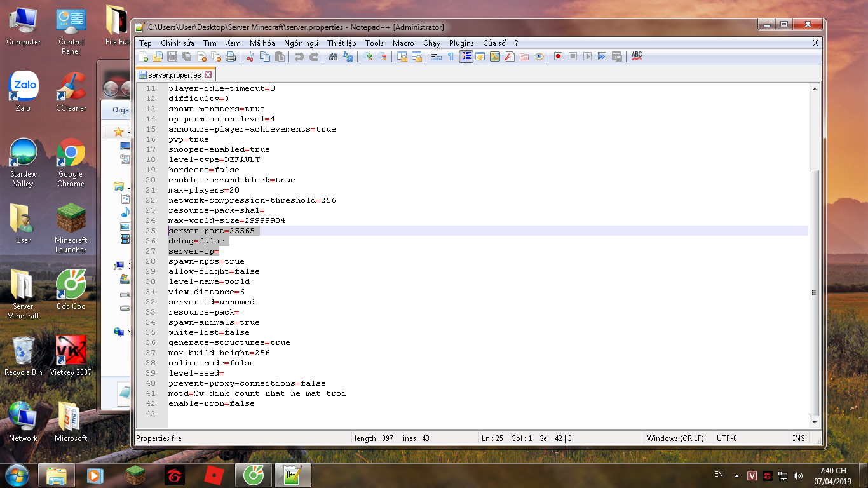Show hidden tray icons with the arrow
Viewport: 868px width, 488px height.
(736, 475)
